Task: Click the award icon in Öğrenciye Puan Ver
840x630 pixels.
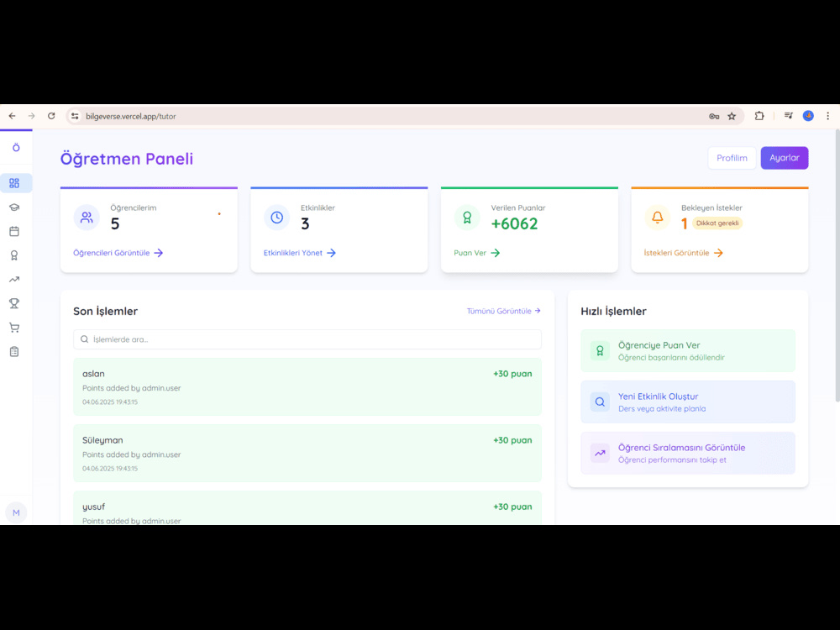Action: [600, 351]
